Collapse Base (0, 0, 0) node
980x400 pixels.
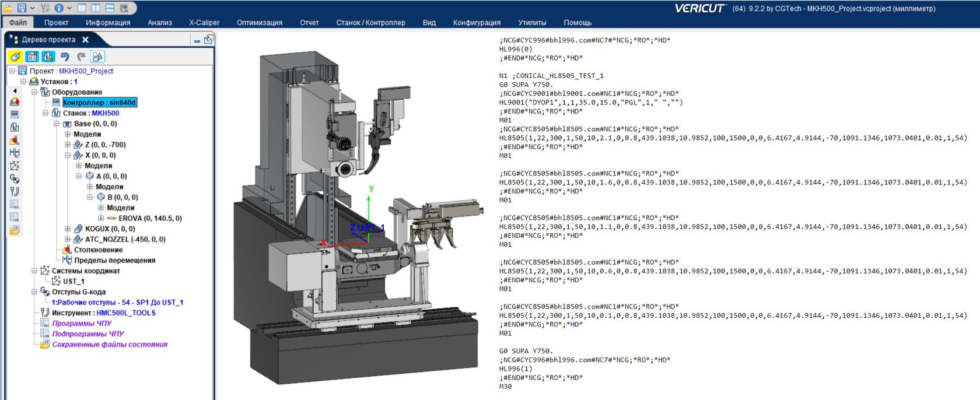[57, 124]
